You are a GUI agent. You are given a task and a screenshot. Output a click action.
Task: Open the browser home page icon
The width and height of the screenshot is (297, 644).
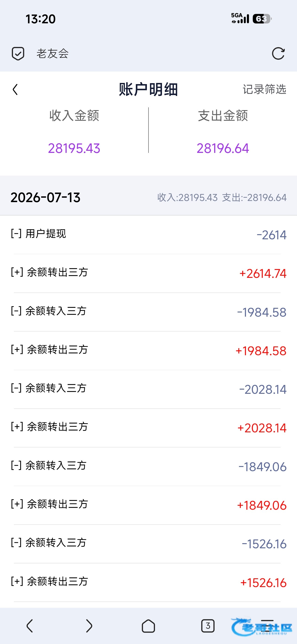148,626
